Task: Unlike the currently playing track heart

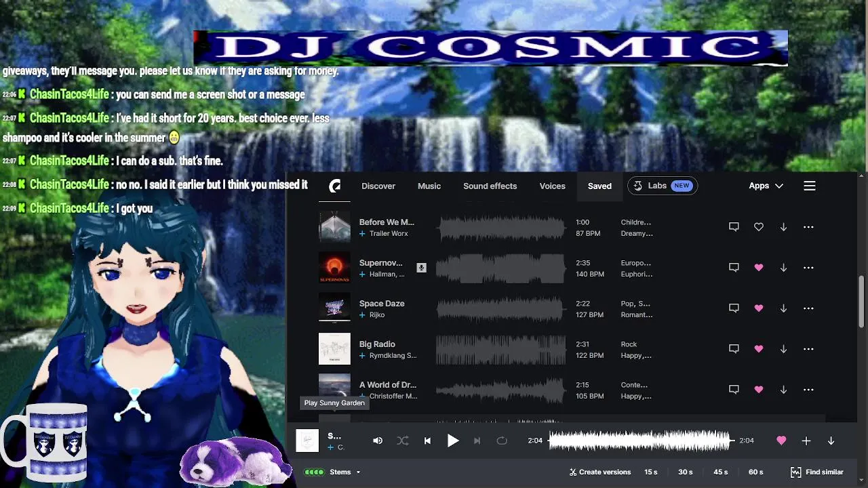Action: coord(781,441)
